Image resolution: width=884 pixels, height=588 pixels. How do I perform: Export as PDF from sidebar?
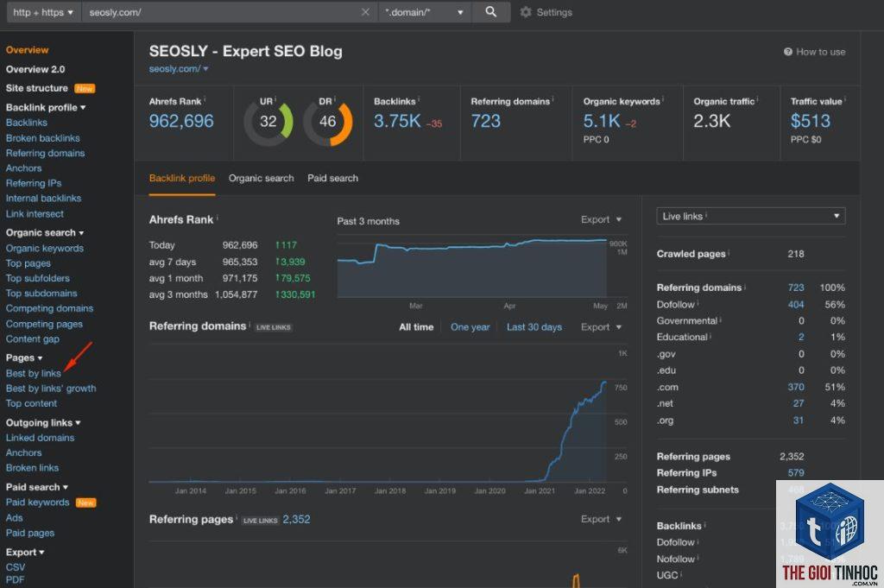[15, 579]
